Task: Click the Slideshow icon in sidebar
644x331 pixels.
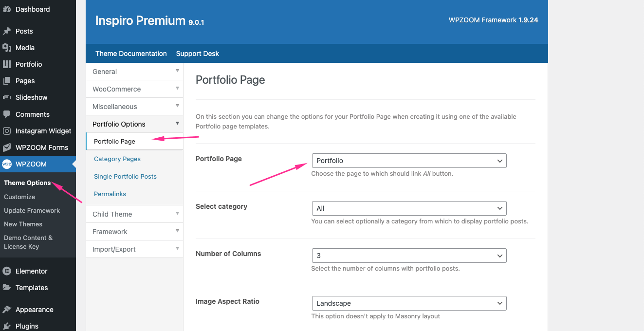Action: 7,97
